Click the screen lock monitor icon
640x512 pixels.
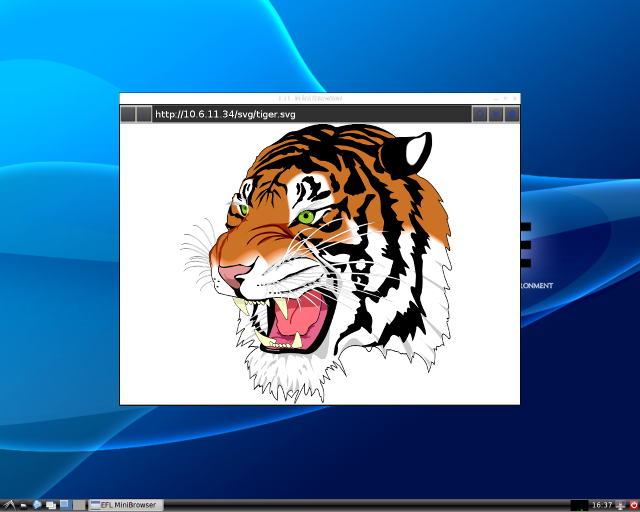[620, 505]
